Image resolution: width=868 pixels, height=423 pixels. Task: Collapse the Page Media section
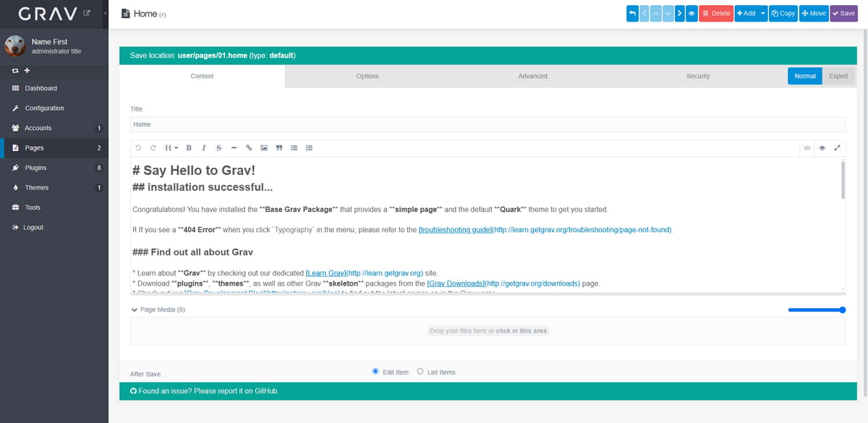point(158,309)
